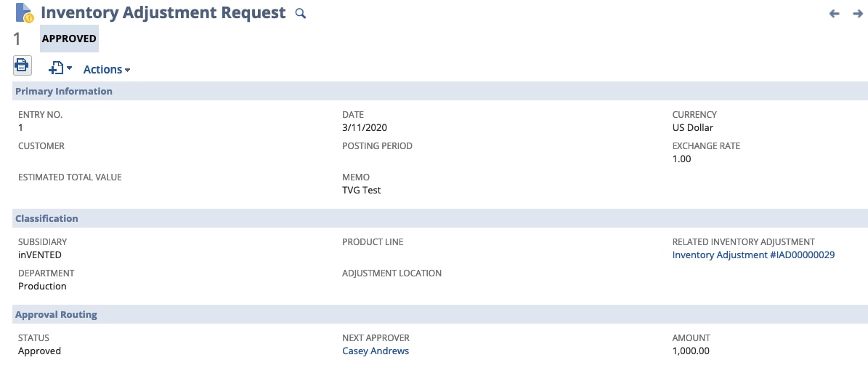Click the Posting Period field label
The image size is (868, 368).
377,146
